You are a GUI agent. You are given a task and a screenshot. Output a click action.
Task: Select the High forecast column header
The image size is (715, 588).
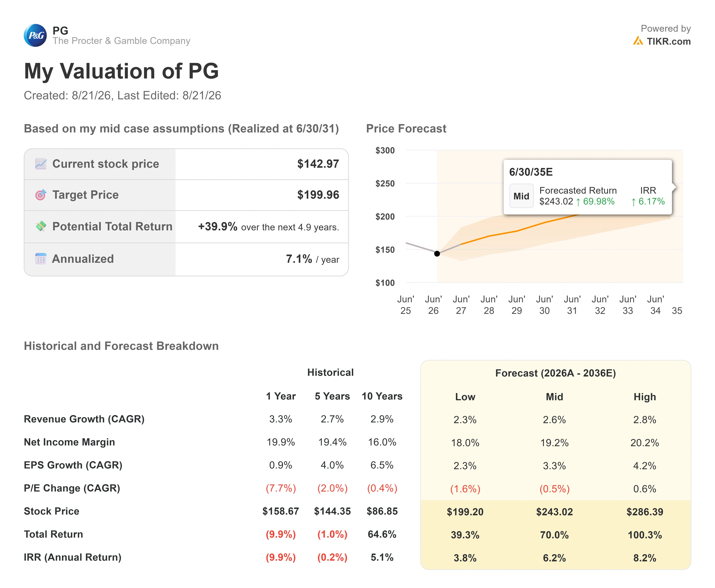[x=645, y=397]
